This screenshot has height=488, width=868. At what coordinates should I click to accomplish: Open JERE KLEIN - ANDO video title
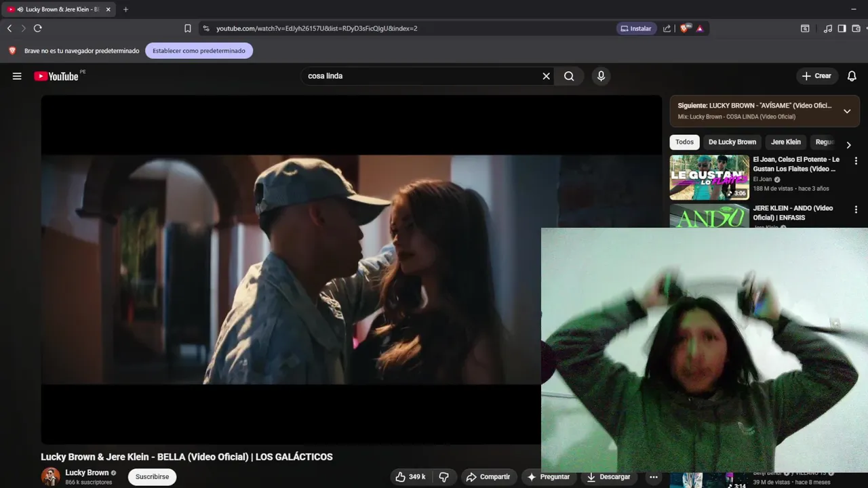coord(793,213)
